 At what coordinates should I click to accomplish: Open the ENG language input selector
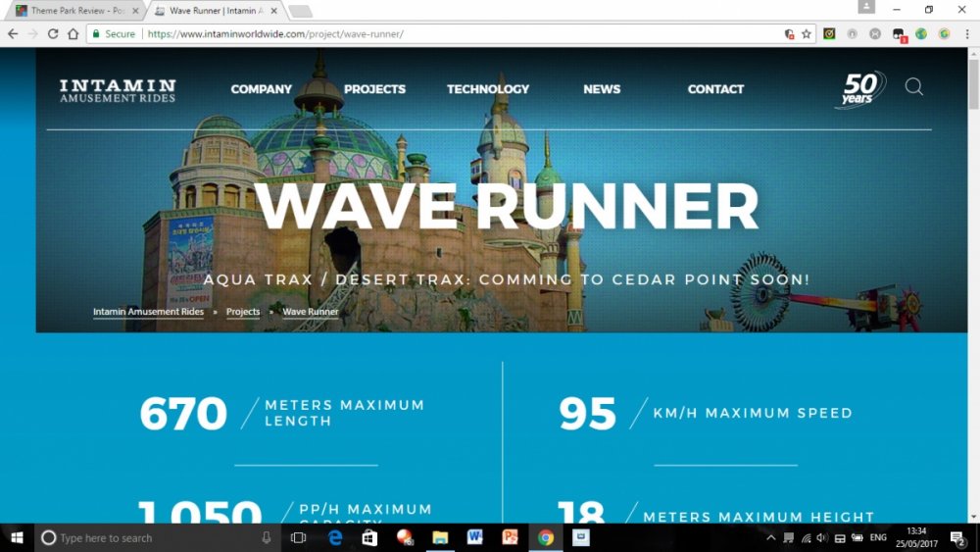[878, 537]
